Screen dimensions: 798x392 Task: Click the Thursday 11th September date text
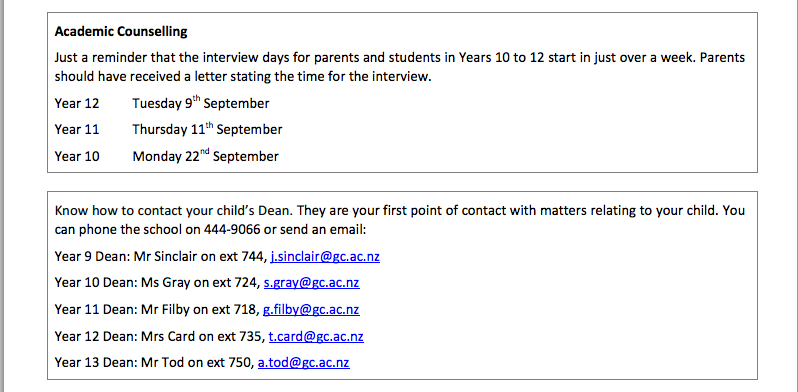click(x=207, y=129)
